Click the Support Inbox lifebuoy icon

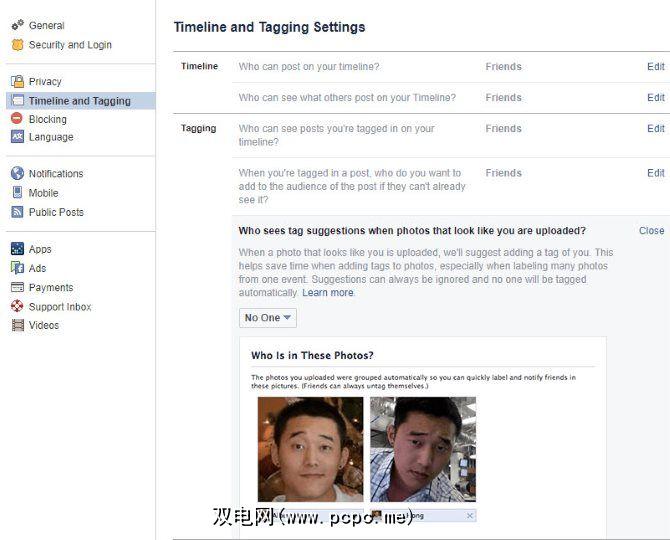point(17,306)
